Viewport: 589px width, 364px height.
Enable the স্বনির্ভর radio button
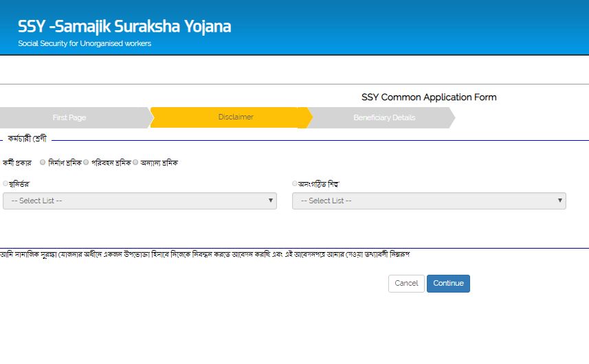click(6, 184)
